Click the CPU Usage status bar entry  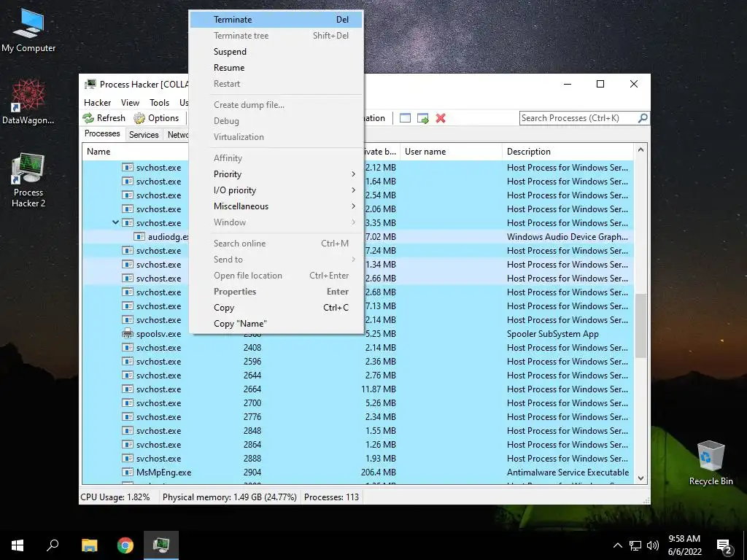(x=115, y=497)
